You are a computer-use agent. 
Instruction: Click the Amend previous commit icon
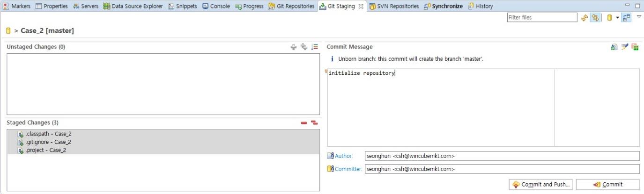tap(614, 47)
